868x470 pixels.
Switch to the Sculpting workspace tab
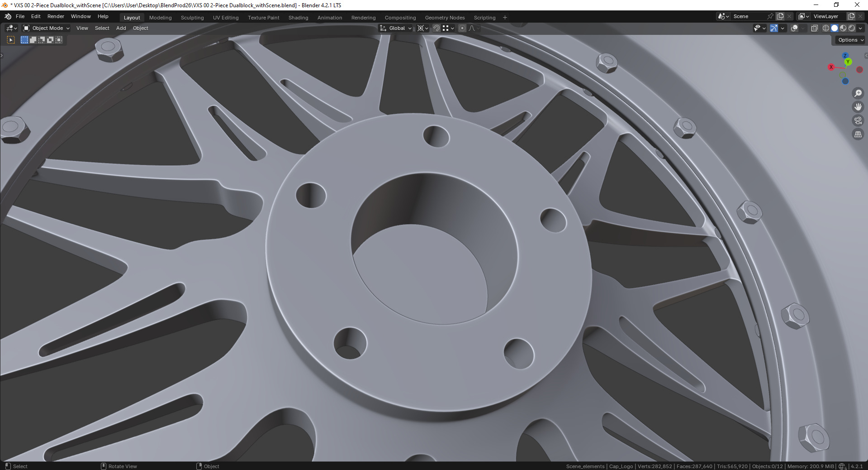click(192, 18)
